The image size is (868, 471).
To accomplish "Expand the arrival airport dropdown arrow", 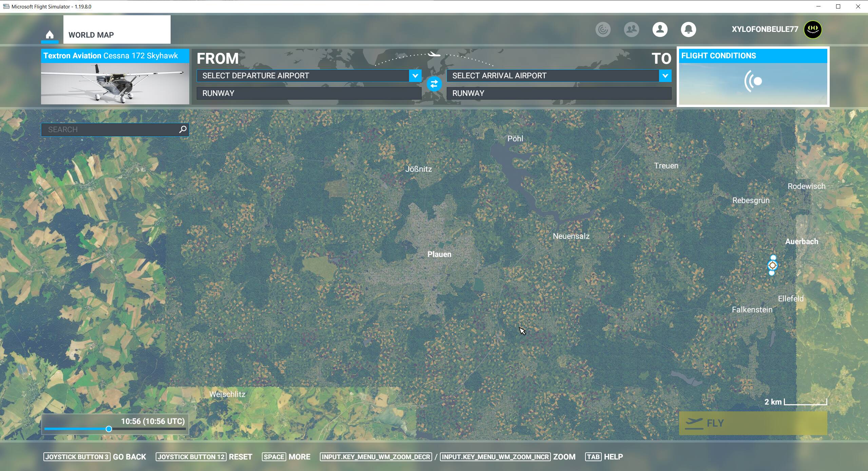I will 665,76.
